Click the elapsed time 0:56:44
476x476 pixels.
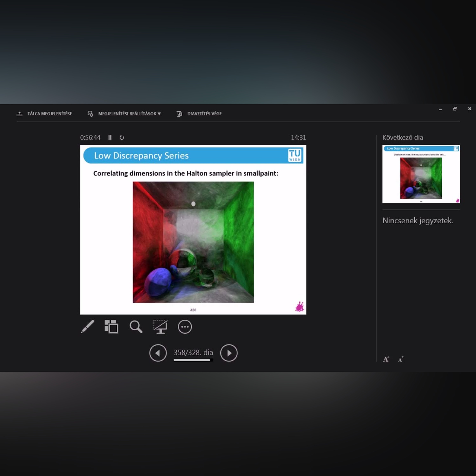pyautogui.click(x=90, y=137)
